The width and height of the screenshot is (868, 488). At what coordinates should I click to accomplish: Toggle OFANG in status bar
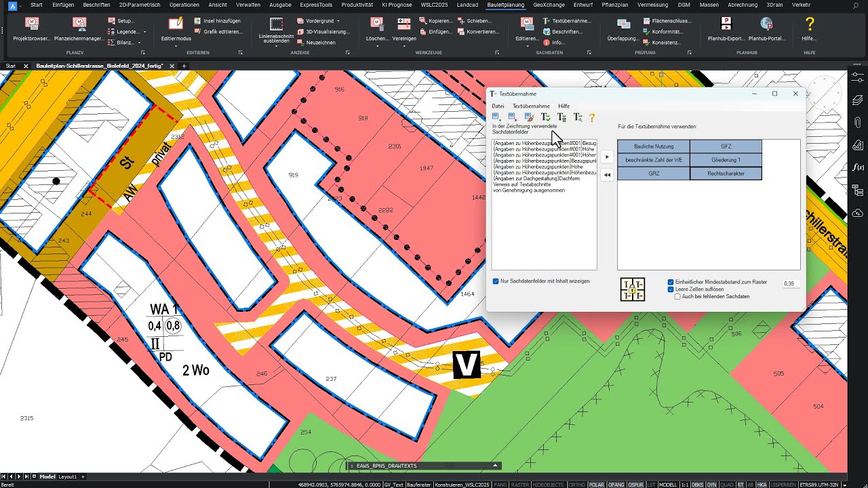pos(616,485)
